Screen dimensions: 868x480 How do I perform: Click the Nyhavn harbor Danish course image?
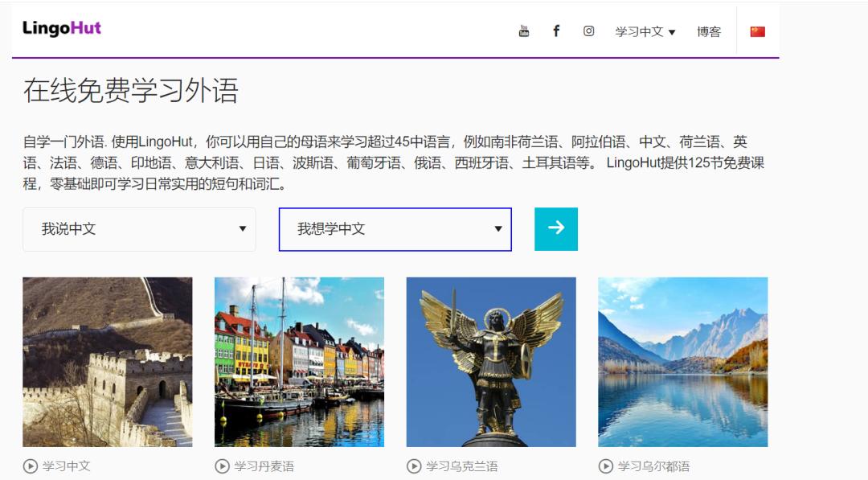point(299,362)
